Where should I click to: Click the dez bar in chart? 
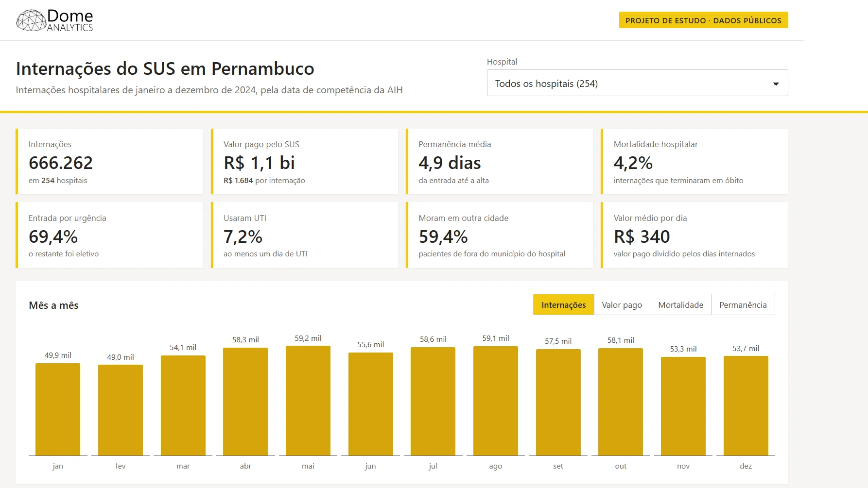pos(746,405)
